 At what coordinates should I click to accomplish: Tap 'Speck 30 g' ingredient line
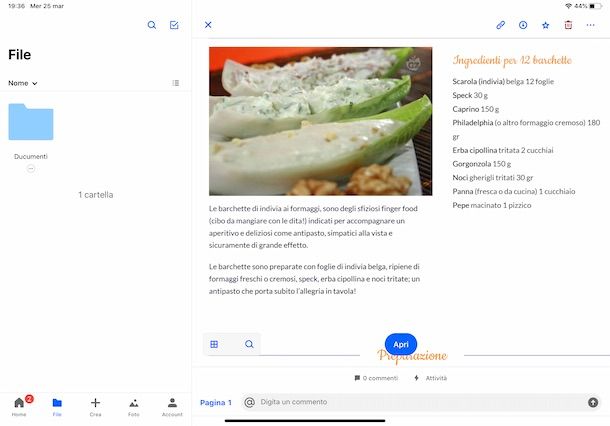[x=470, y=95]
